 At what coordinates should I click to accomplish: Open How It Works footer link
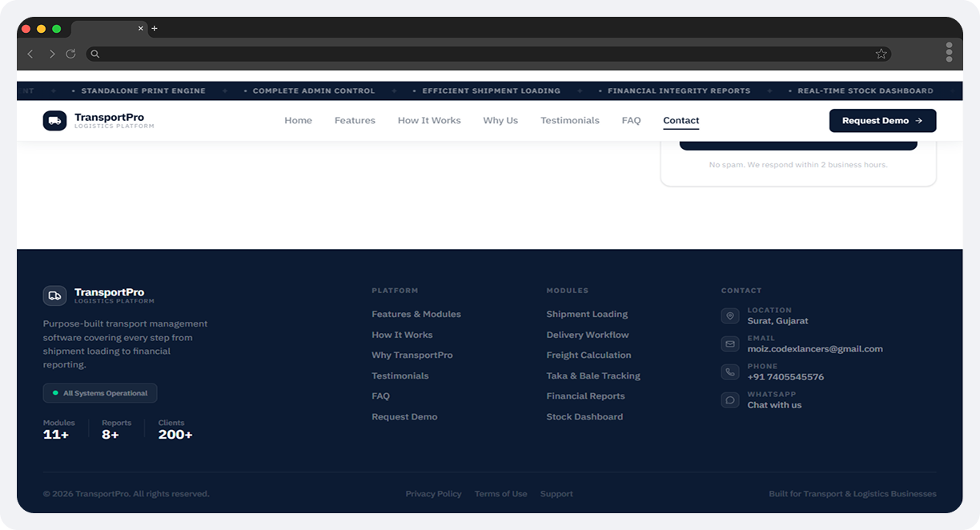click(x=402, y=335)
